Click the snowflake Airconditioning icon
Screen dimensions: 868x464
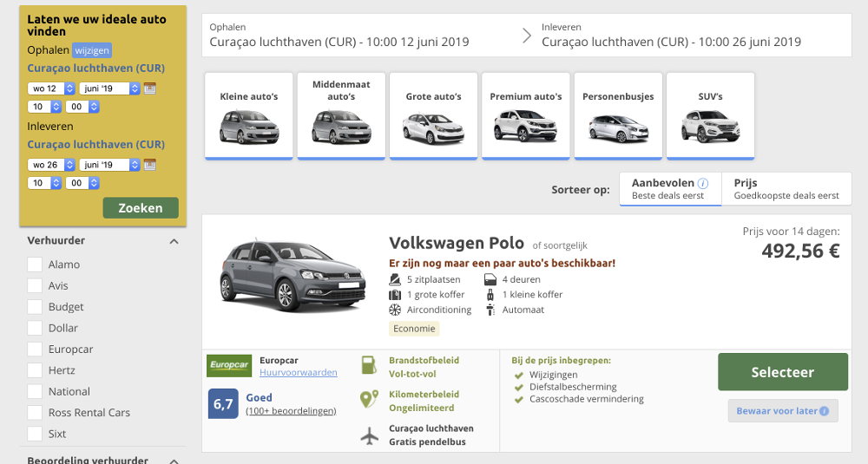(395, 310)
